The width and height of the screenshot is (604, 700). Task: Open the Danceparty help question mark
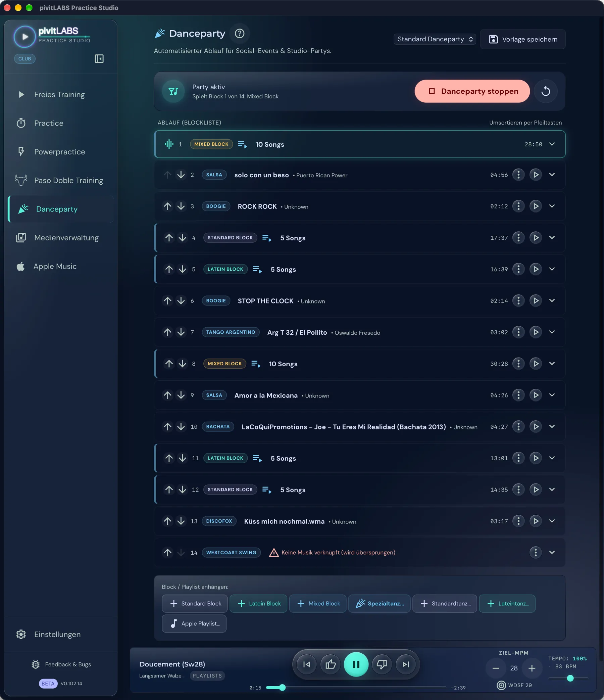coord(239,34)
